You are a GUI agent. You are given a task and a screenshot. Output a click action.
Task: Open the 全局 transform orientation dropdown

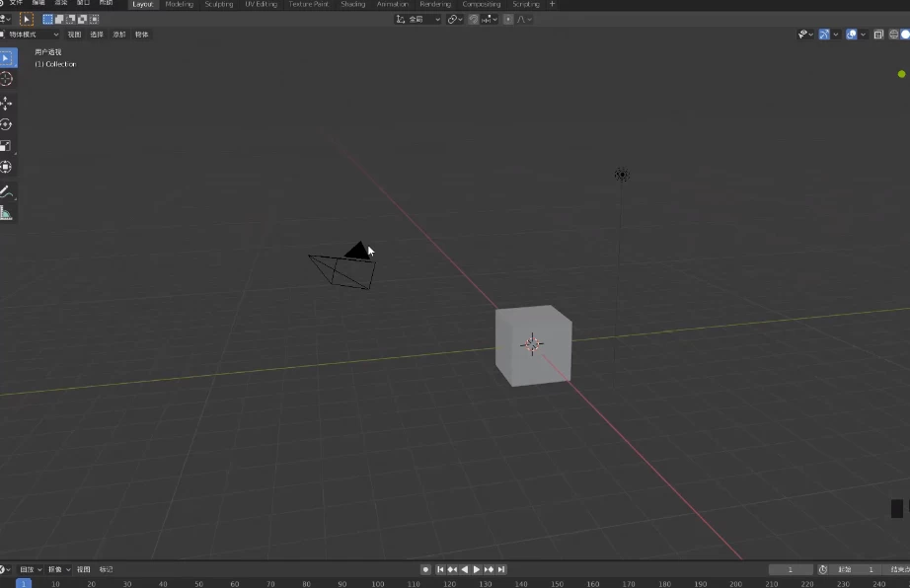tap(417, 19)
